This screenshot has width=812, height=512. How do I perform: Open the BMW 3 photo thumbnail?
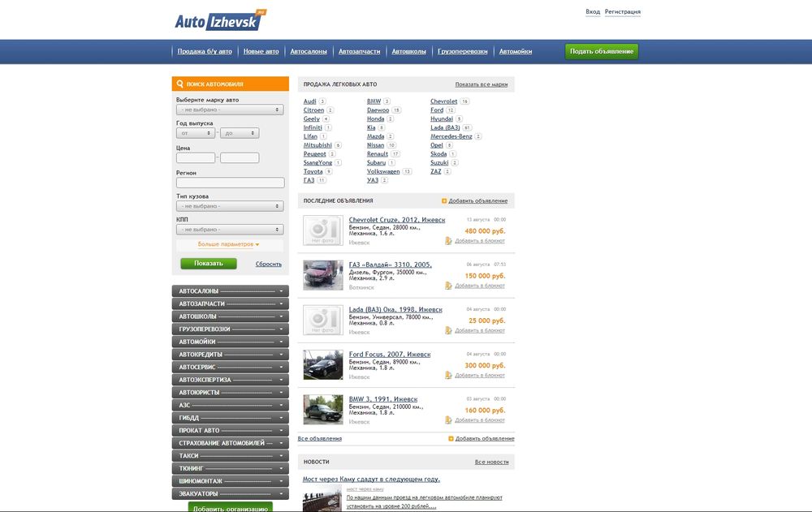pyautogui.click(x=323, y=410)
